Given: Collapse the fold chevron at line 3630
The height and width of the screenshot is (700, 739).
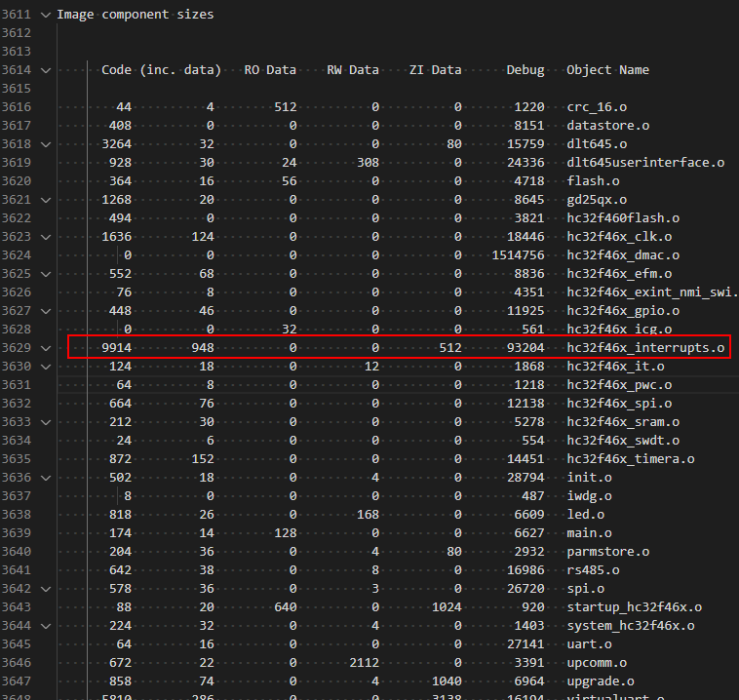Looking at the screenshot, I should pyautogui.click(x=46, y=367).
